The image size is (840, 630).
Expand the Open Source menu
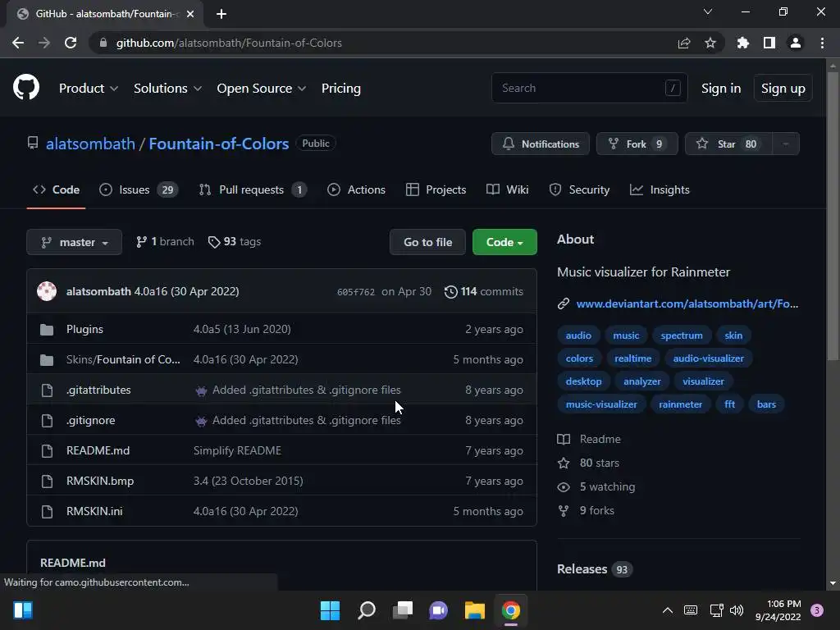(x=262, y=89)
